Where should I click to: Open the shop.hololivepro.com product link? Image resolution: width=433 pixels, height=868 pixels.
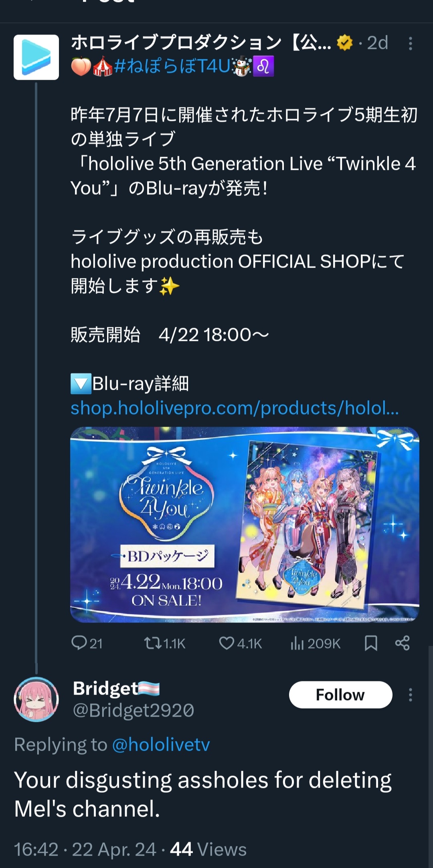coord(235,408)
